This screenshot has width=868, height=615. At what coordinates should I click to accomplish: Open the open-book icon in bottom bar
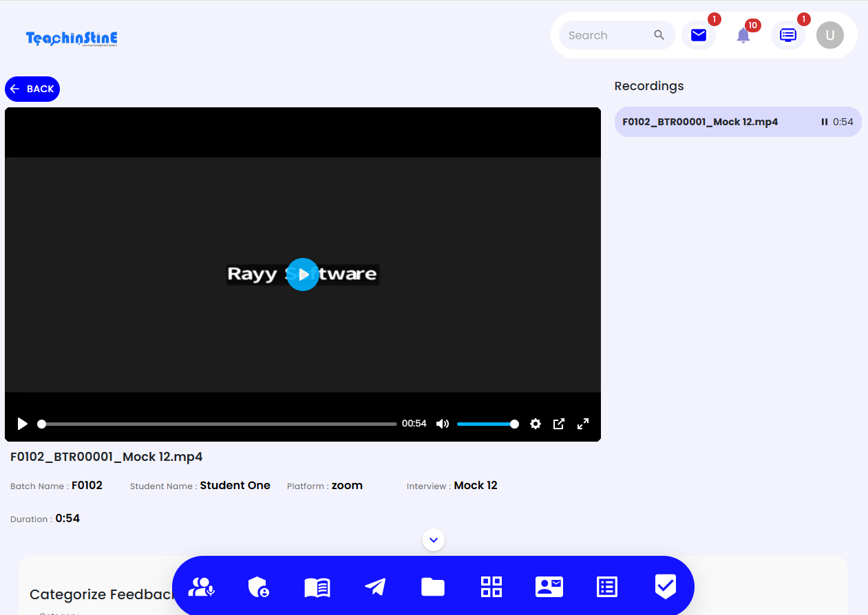pos(317,587)
